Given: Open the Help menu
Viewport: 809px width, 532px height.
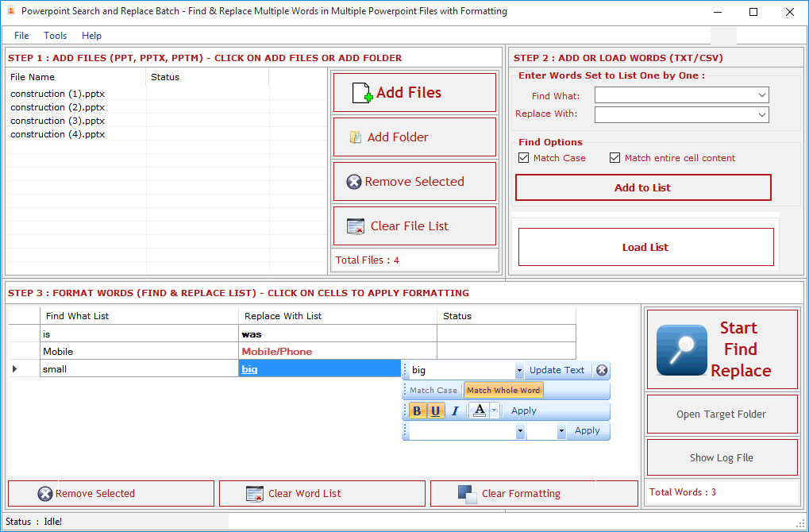Looking at the screenshot, I should (x=92, y=36).
